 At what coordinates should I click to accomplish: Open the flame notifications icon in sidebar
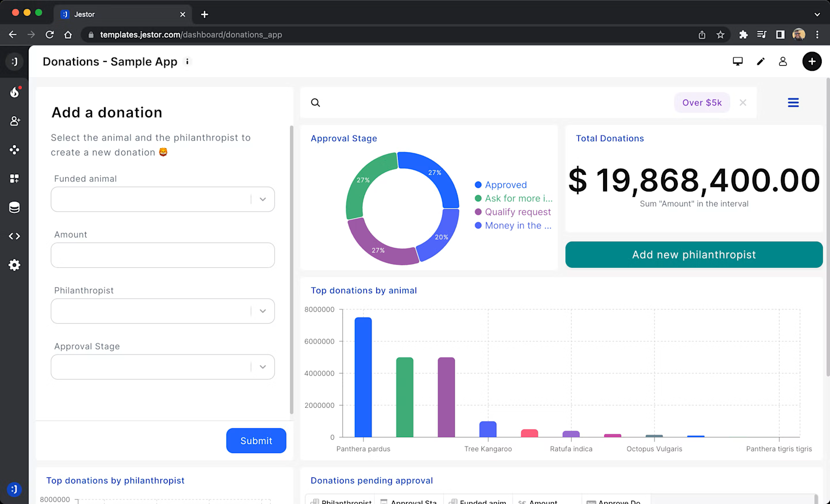[x=14, y=92]
